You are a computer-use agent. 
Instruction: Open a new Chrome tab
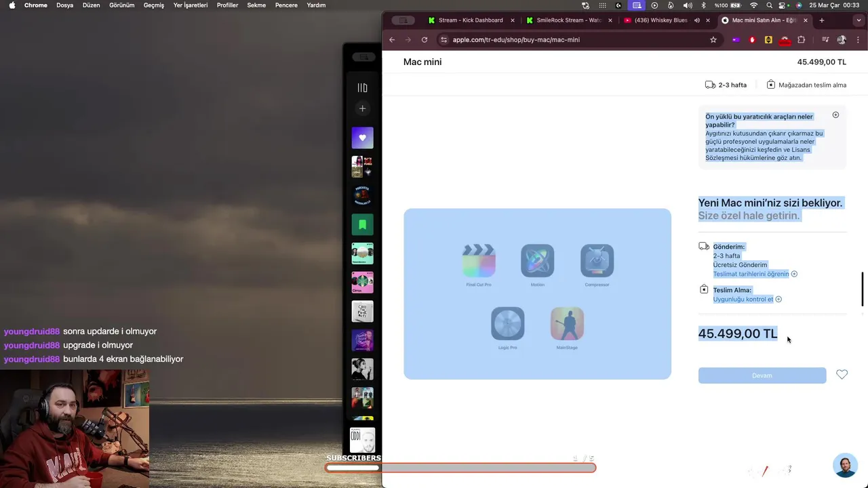coord(822,20)
